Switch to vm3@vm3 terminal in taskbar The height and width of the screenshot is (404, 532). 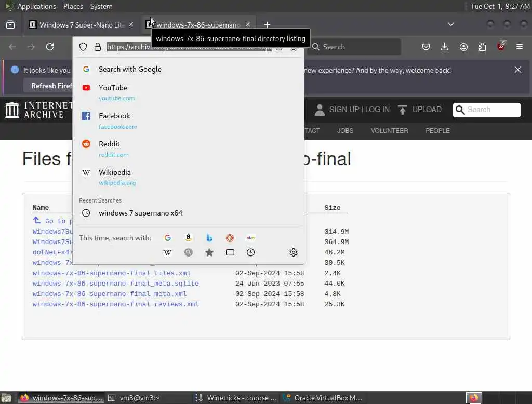coord(149,398)
